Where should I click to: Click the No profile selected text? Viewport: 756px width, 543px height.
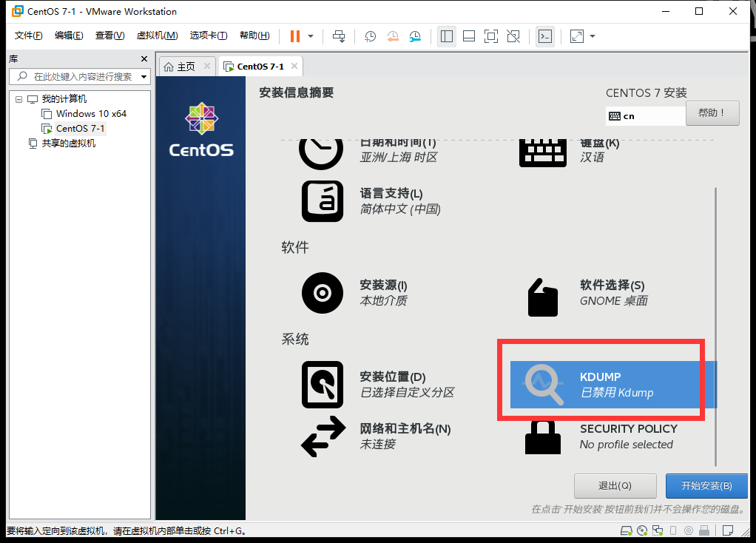point(627,444)
